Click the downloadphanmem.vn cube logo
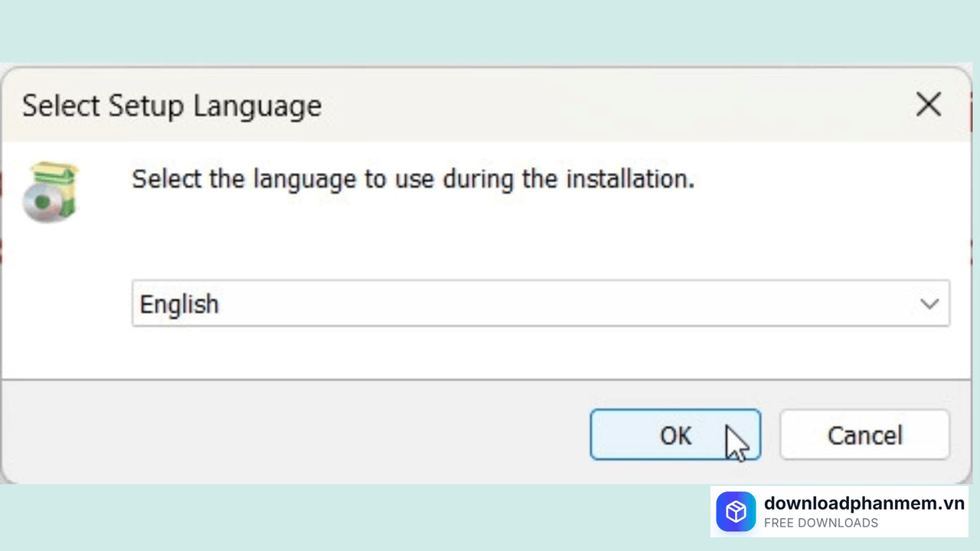 [x=736, y=512]
